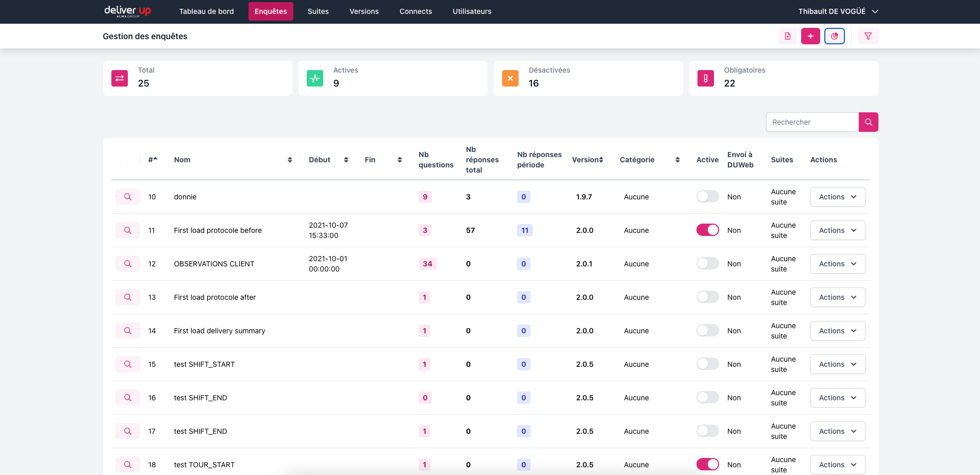Click the Actives pulse icon
Viewport: 980px width, 475px height.
[x=315, y=78]
